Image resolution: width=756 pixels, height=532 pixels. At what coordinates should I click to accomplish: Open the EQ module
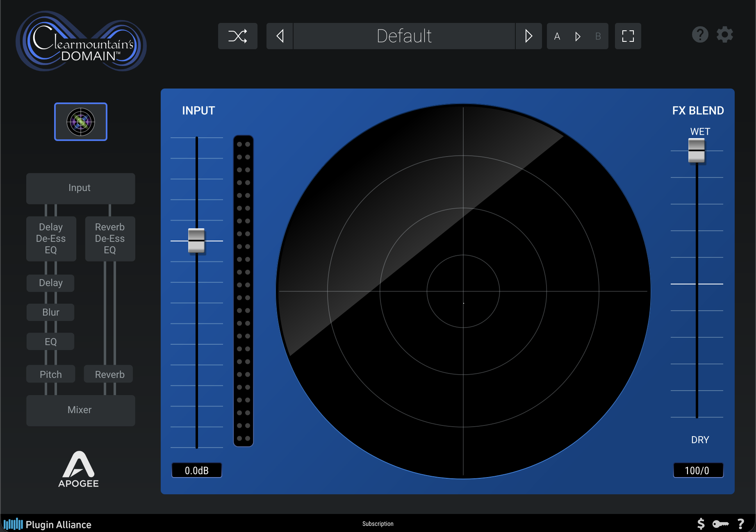(50, 341)
